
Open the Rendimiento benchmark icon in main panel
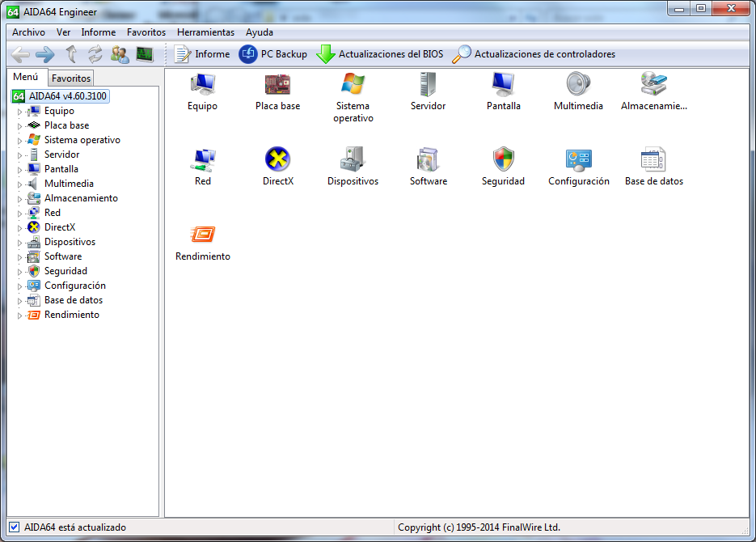[x=202, y=235]
